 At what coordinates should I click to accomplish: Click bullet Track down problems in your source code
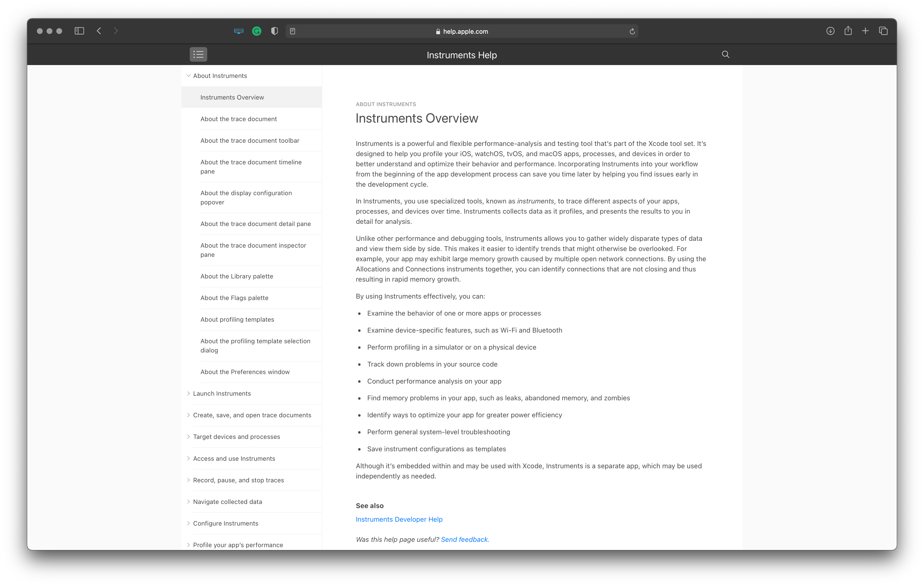432,364
